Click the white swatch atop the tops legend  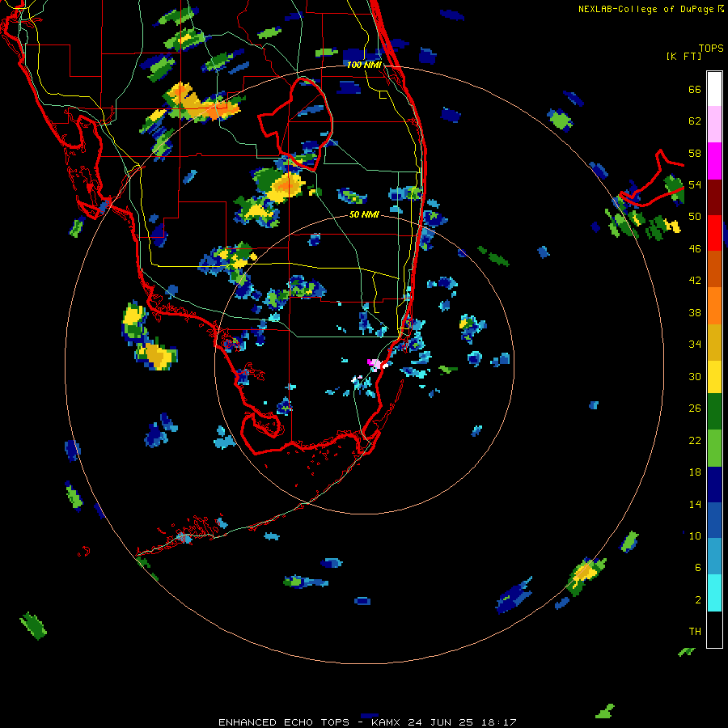point(714,89)
